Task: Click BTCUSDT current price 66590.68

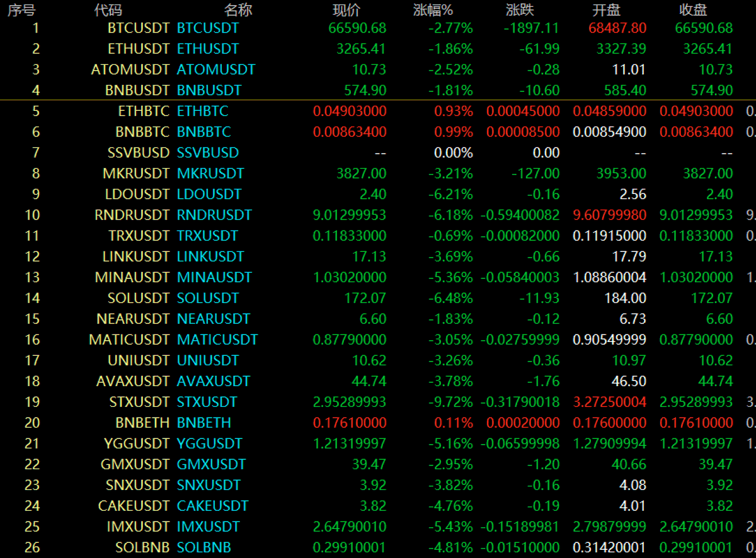Action: pyautogui.click(x=357, y=28)
